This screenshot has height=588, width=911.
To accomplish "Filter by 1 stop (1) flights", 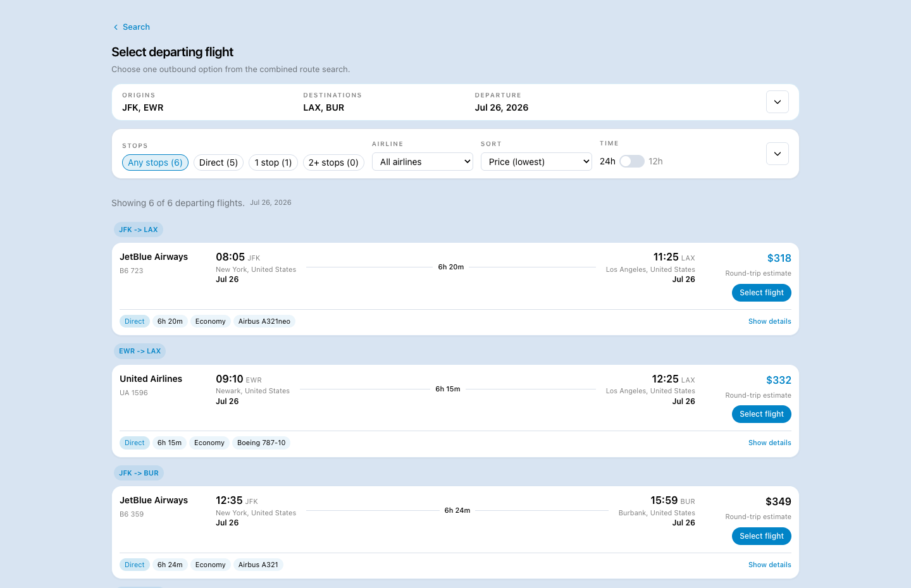I will tap(273, 162).
